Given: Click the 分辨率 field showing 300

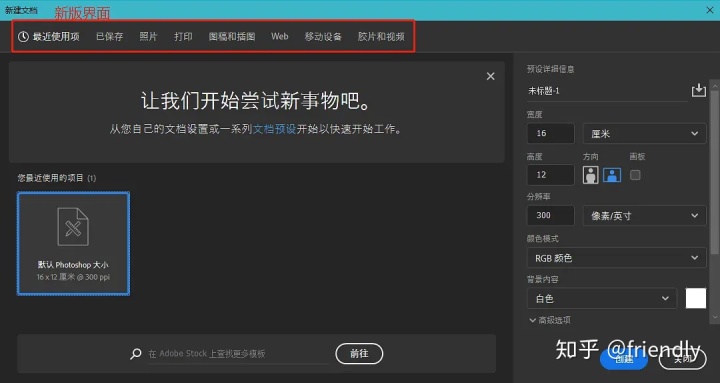Looking at the screenshot, I should point(551,215).
